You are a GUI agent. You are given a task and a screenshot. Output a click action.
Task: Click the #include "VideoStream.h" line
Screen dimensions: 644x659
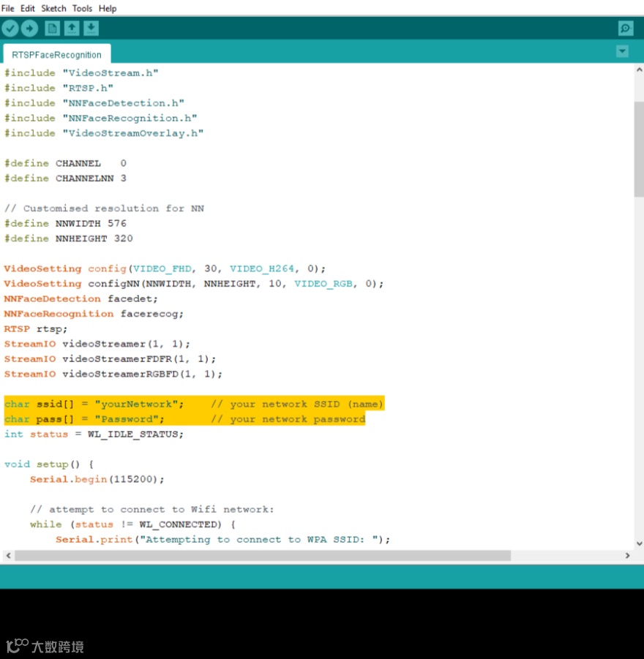point(81,73)
